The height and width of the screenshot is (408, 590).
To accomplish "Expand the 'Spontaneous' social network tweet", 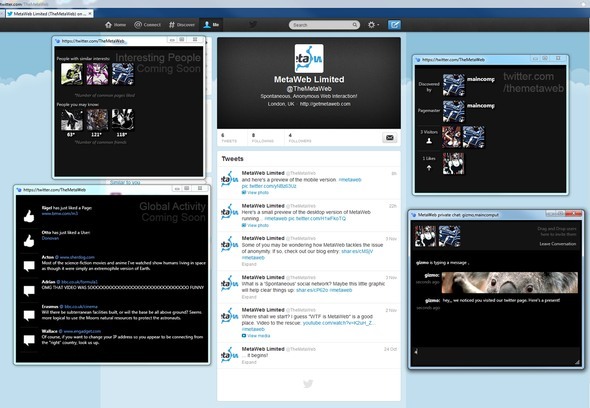I will [x=249, y=297].
